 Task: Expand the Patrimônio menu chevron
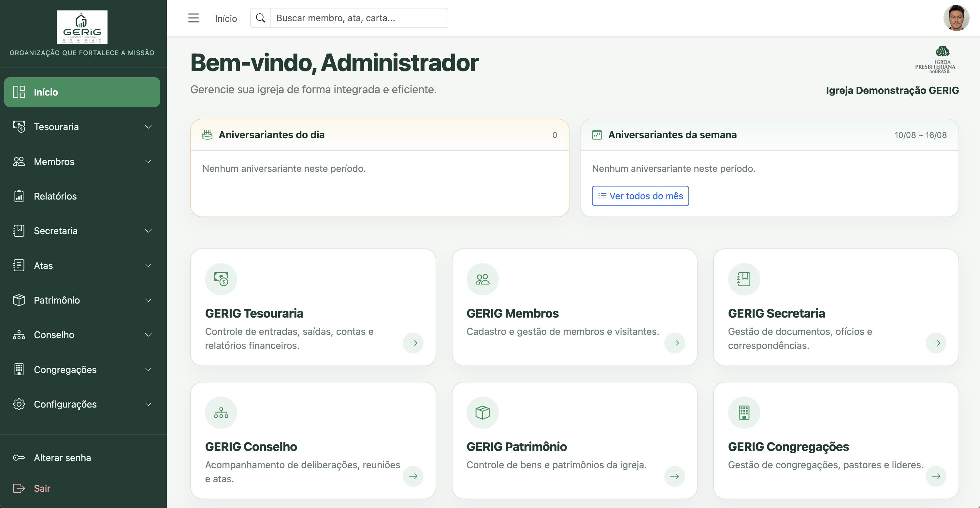coord(148,300)
